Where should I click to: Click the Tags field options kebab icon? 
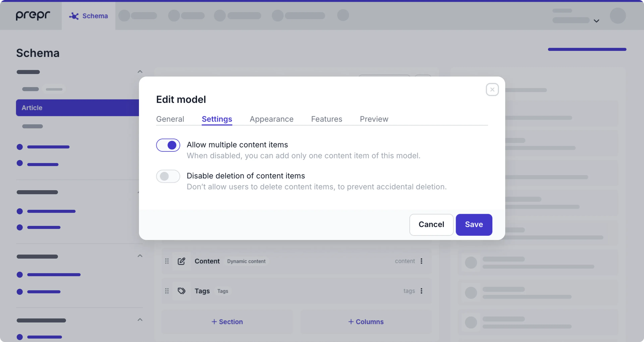click(x=421, y=291)
